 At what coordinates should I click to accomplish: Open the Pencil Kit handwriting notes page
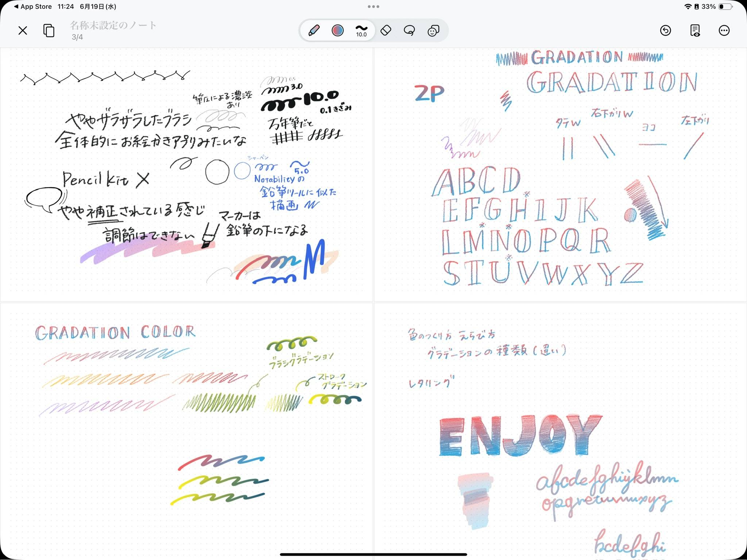point(186,175)
